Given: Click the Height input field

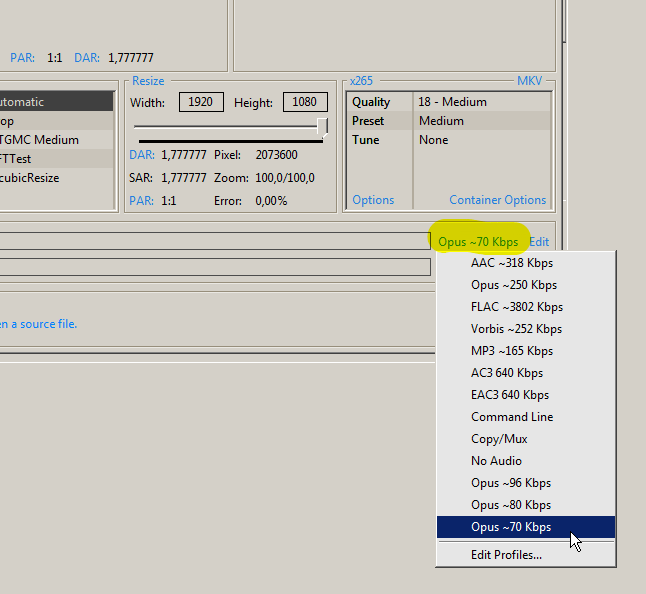Looking at the screenshot, I should click(x=305, y=102).
